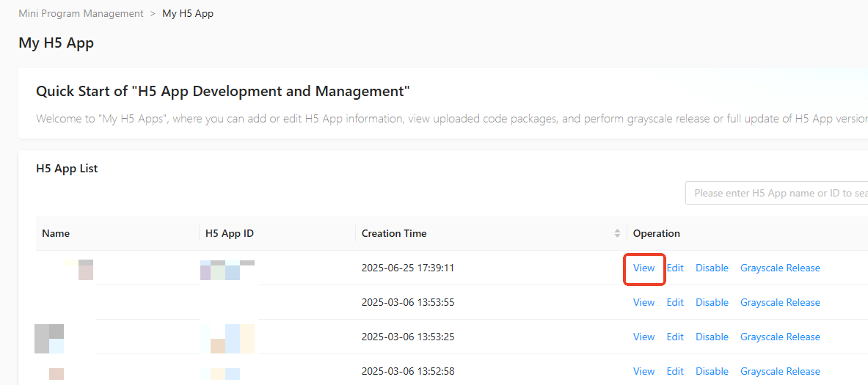868x385 pixels.
Task: Launch Grayscale Release for the 13:53:25 app
Action: point(780,337)
